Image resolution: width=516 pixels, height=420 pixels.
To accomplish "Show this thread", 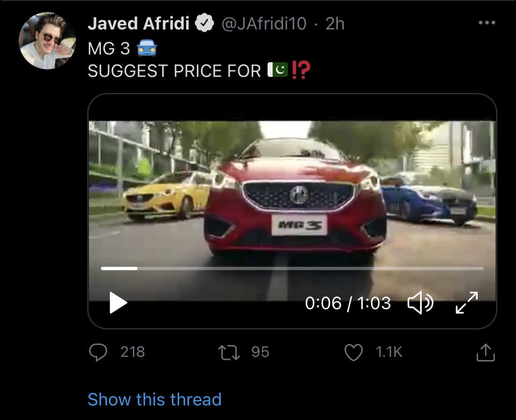I will point(155,400).
